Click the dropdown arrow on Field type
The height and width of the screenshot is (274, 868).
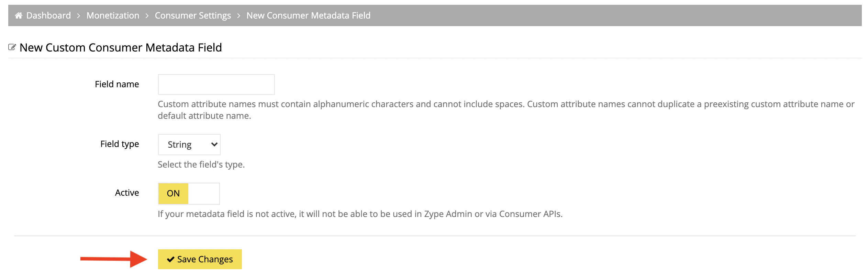214,145
